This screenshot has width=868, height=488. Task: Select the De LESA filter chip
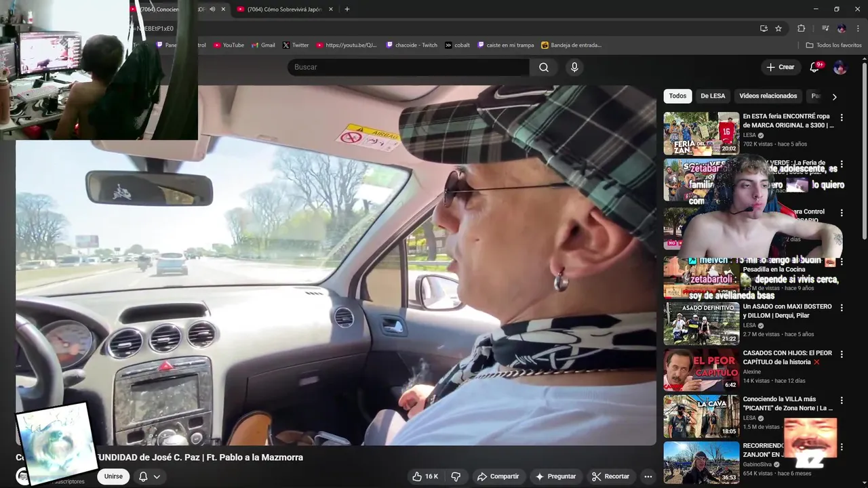click(x=713, y=96)
